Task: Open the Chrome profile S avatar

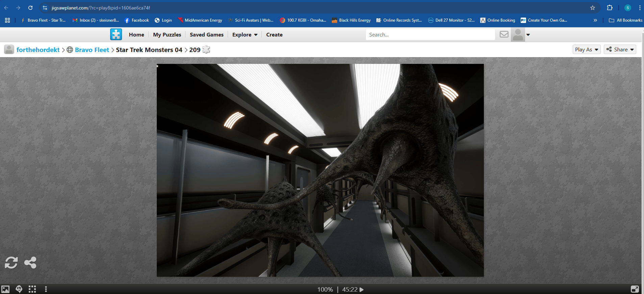Action: pyautogui.click(x=628, y=8)
